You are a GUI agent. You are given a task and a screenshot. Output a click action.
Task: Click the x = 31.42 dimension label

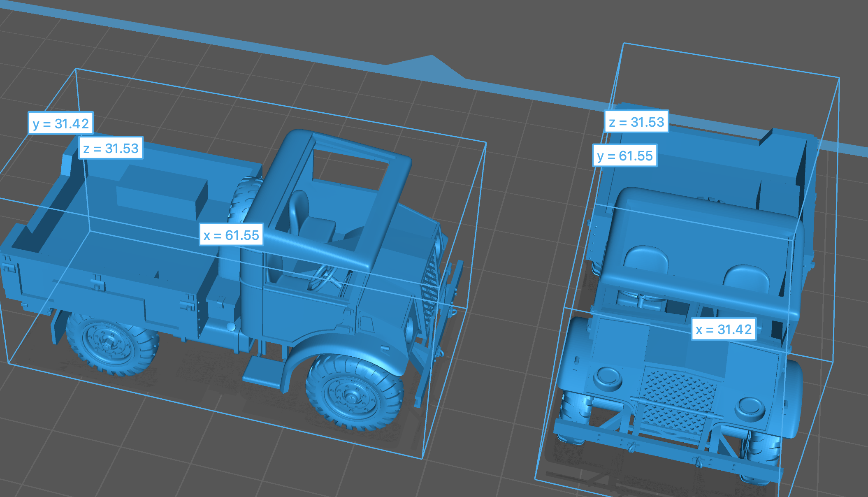pyautogui.click(x=723, y=329)
